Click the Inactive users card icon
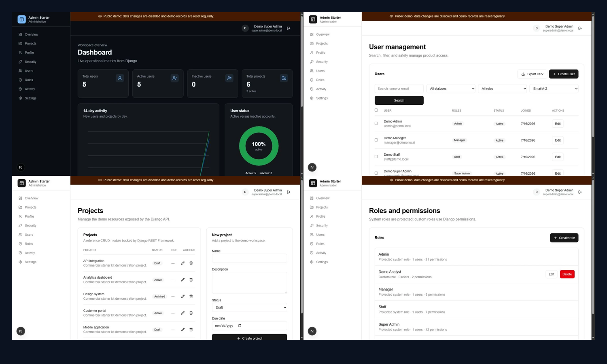The width and height of the screenshot is (607, 364). click(x=229, y=78)
